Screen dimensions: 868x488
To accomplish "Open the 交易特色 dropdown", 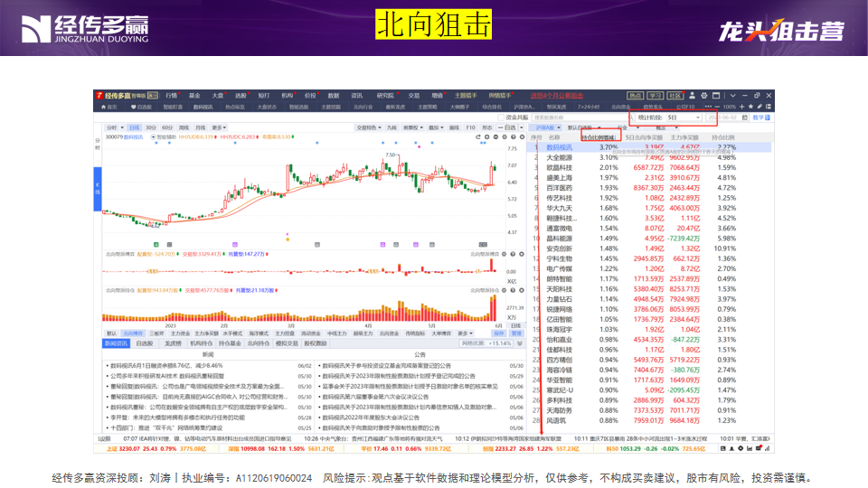I will coord(369,127).
